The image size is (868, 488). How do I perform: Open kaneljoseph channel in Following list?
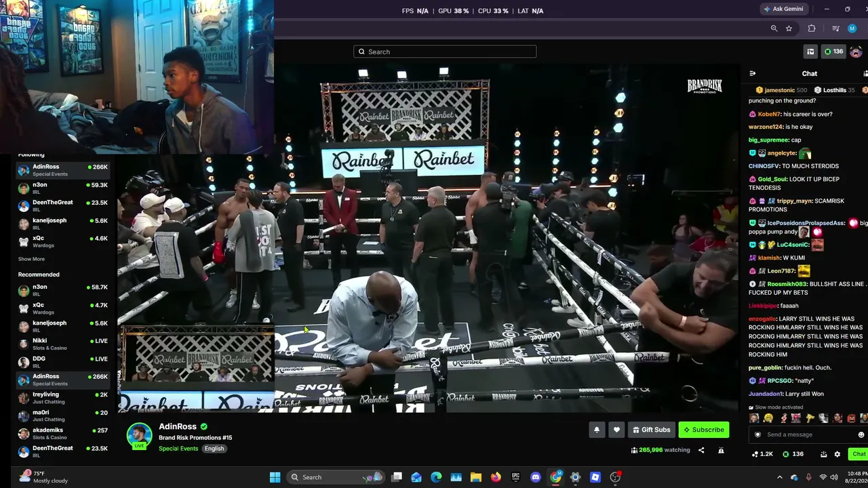point(63,224)
